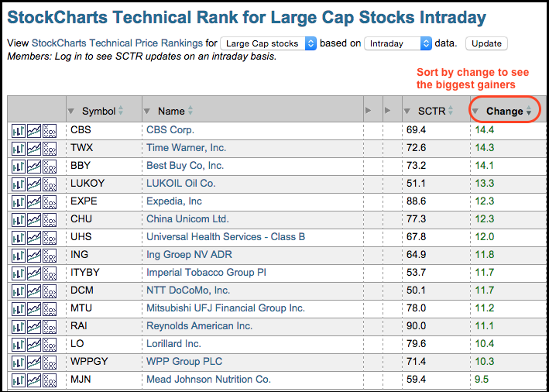Open the DCM point and figure icon
Screen dimensions: 549x392
(50, 291)
